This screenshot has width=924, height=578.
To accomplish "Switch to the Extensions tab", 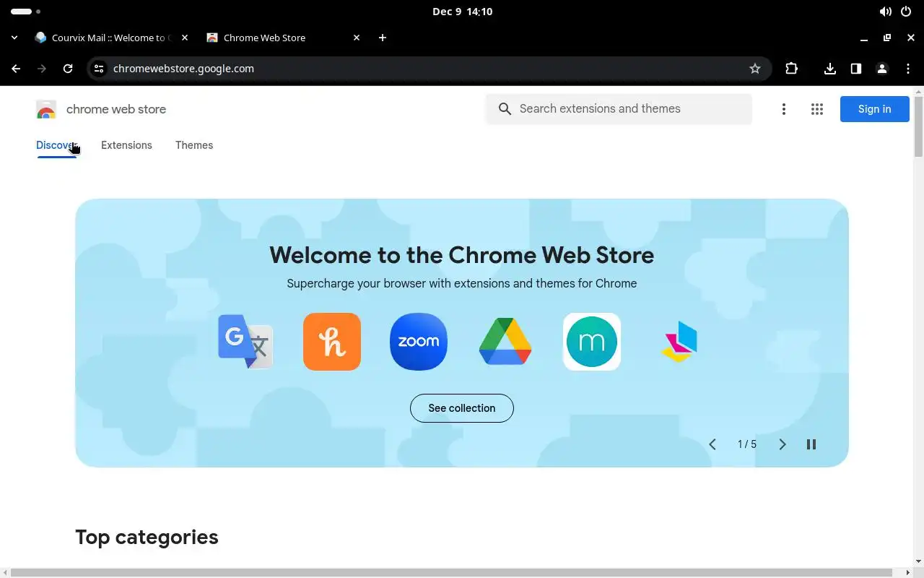I will coord(126,145).
